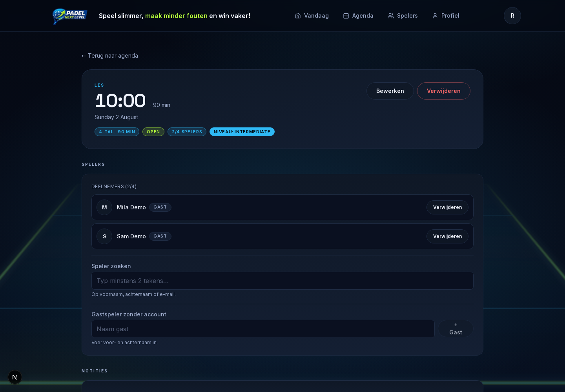
Task: Click the hint 'Voer voor- en achternaam in.'
Action: (124, 343)
